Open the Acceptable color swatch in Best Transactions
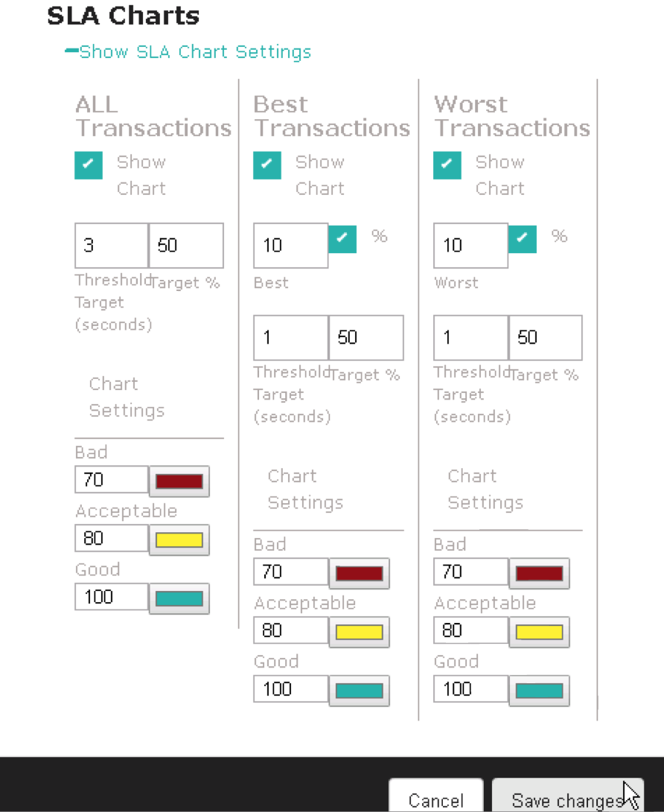 [359, 632]
